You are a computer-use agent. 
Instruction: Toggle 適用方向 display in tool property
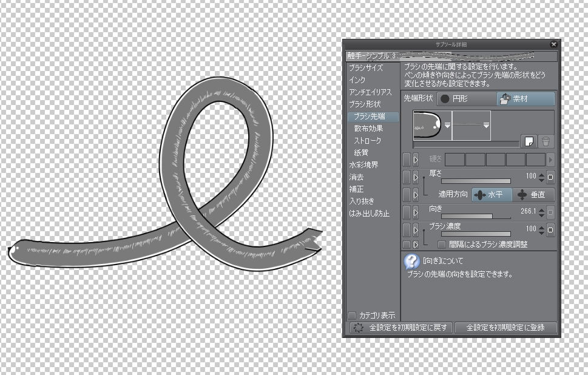[x=407, y=195]
